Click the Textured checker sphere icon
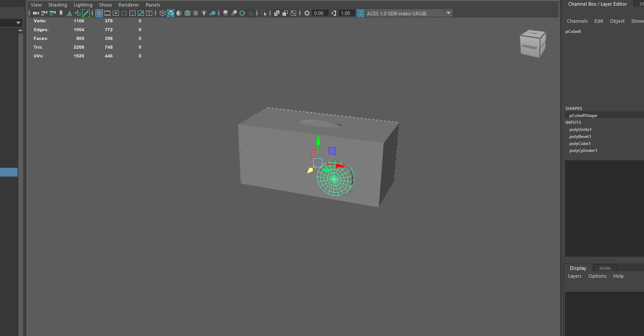 point(196,13)
